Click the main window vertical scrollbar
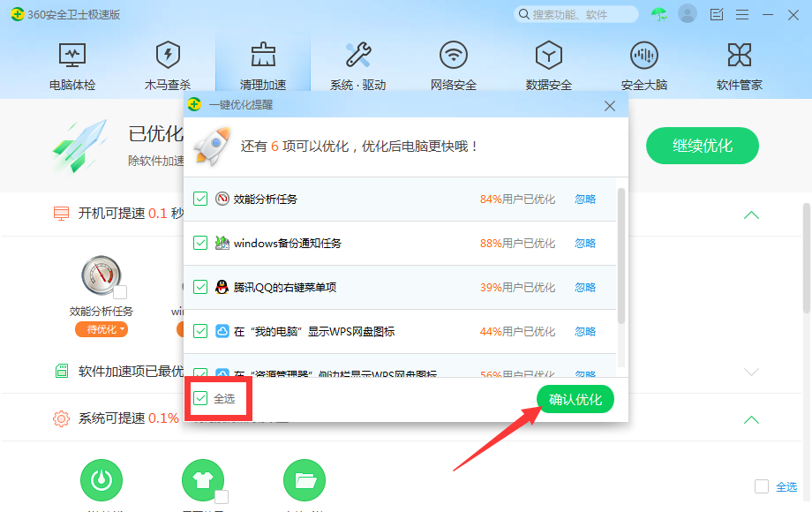The image size is (812, 512). 807,259
